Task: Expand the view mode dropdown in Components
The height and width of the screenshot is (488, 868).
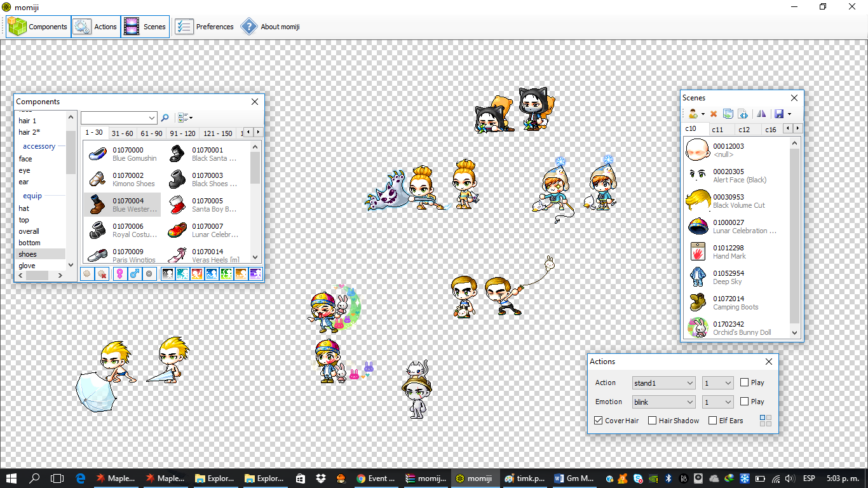Action: 186,118
